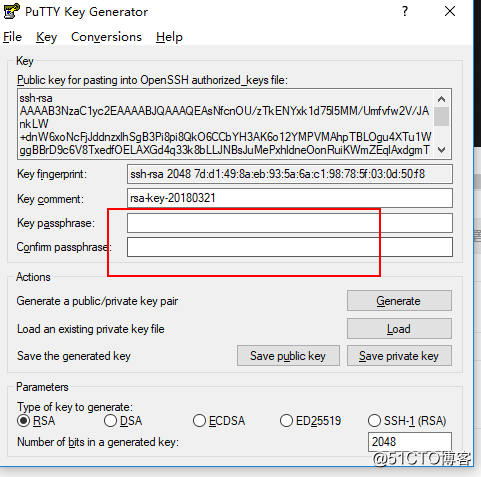Select the ECDSA key type
This screenshot has height=477, width=481.
click(219, 421)
